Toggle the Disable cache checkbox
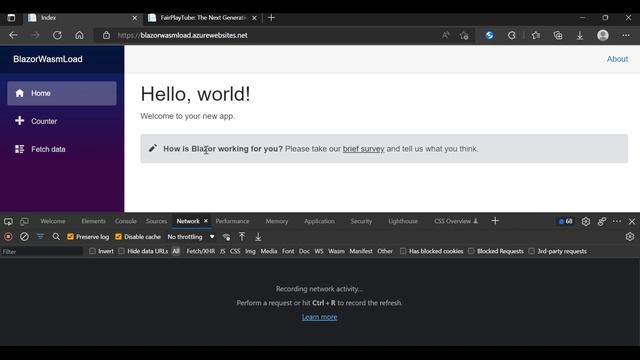640x360 pixels. click(118, 237)
